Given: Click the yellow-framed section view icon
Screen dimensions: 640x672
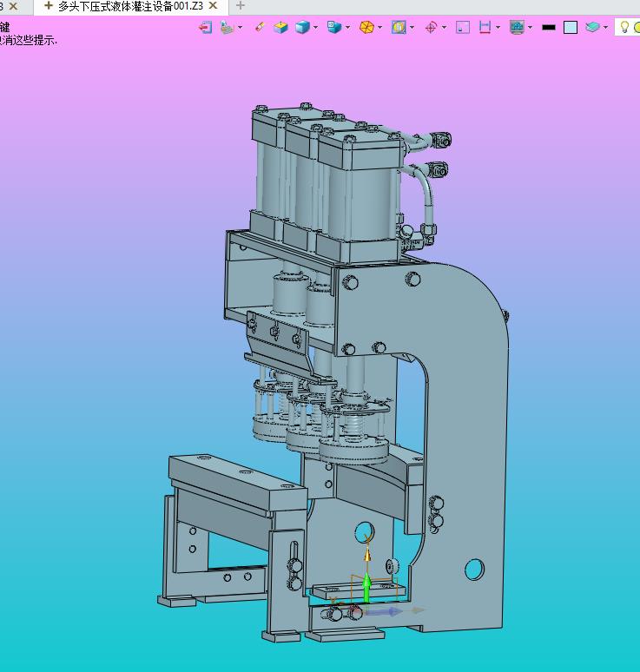Looking at the screenshot, I should [399, 28].
